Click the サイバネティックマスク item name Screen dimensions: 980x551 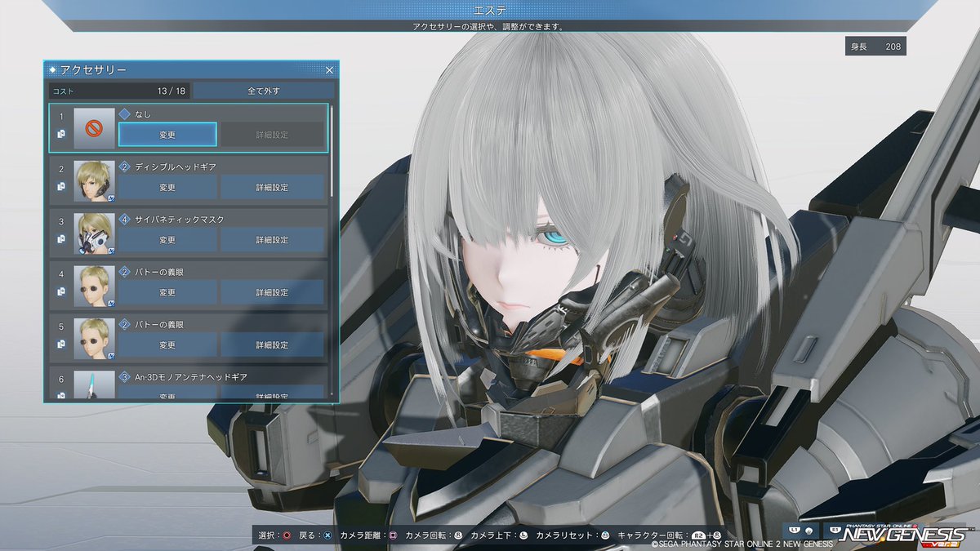click(x=180, y=219)
